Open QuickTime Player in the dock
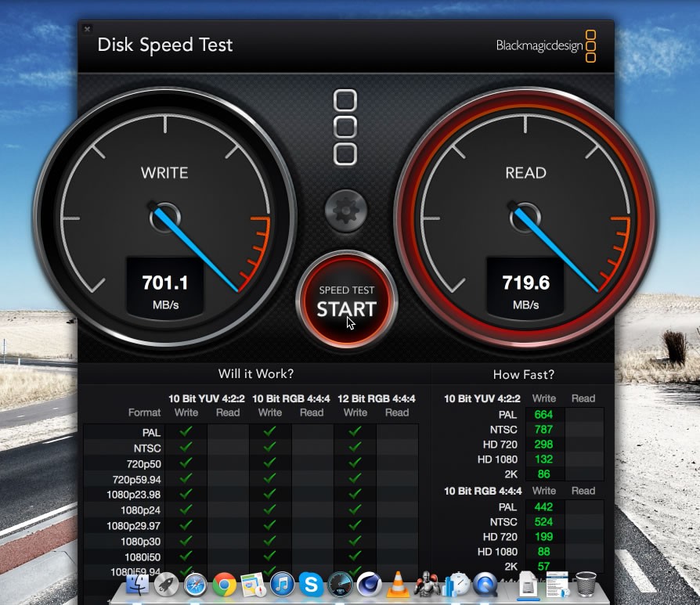The width and height of the screenshot is (700, 605). click(x=485, y=584)
